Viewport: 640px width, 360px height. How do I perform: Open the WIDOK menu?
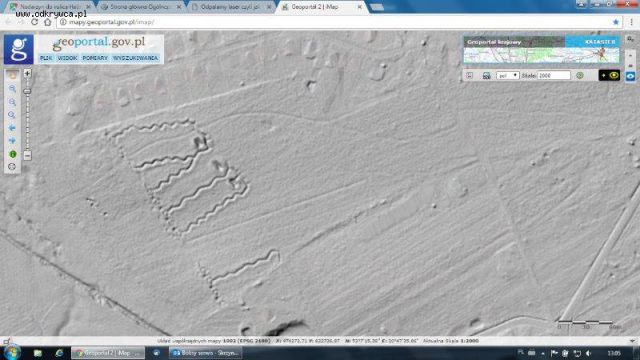point(67,58)
